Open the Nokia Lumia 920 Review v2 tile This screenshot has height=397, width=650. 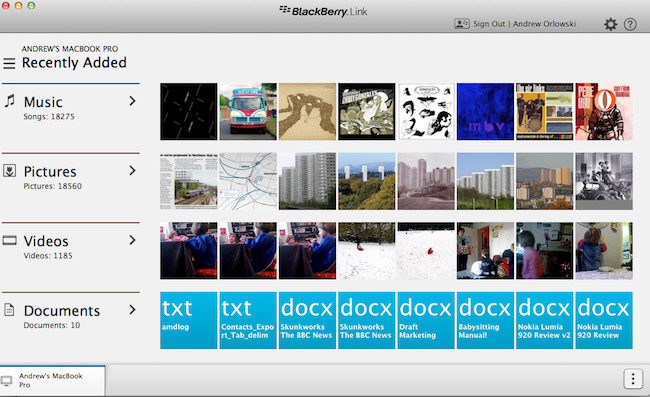coord(544,320)
